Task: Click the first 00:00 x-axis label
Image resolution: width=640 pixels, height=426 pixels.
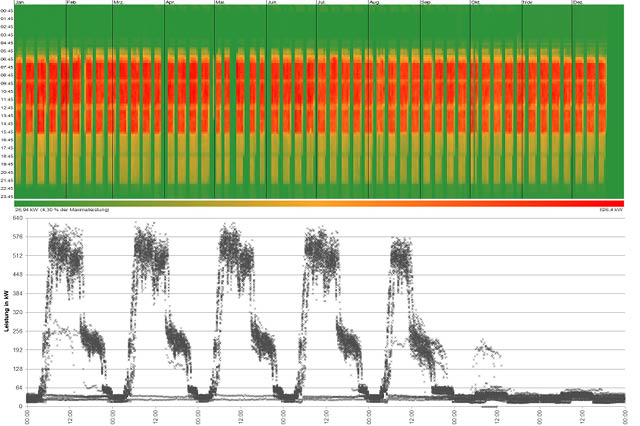Action: (28, 416)
